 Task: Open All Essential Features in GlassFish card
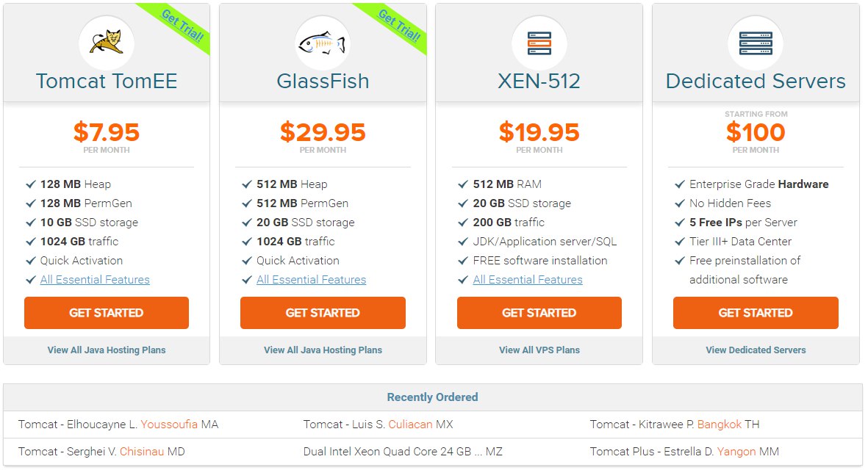point(311,280)
